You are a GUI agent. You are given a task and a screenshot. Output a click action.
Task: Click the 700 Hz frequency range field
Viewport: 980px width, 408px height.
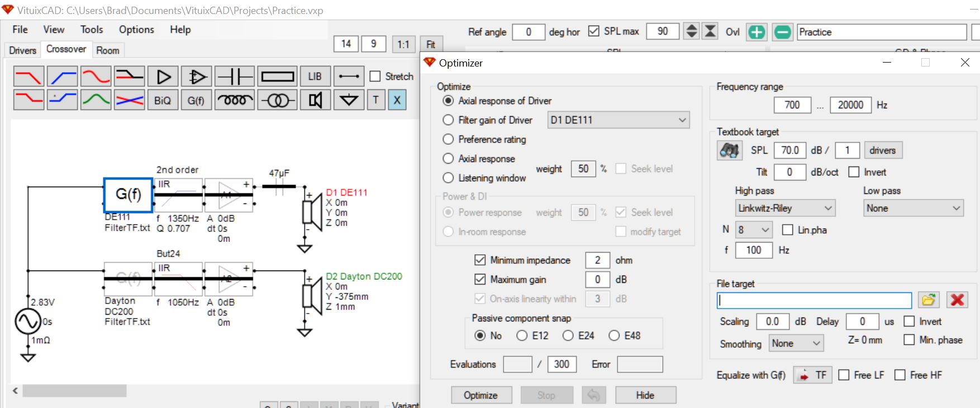point(792,105)
